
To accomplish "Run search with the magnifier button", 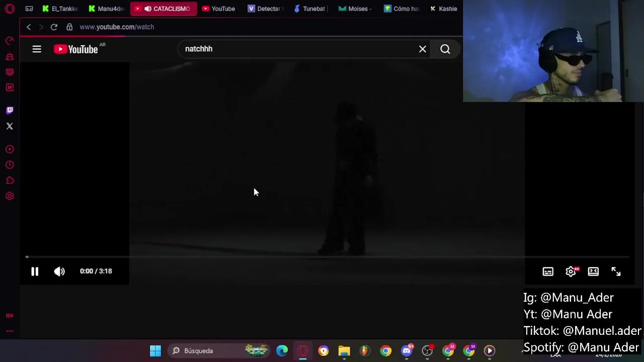I will [445, 49].
